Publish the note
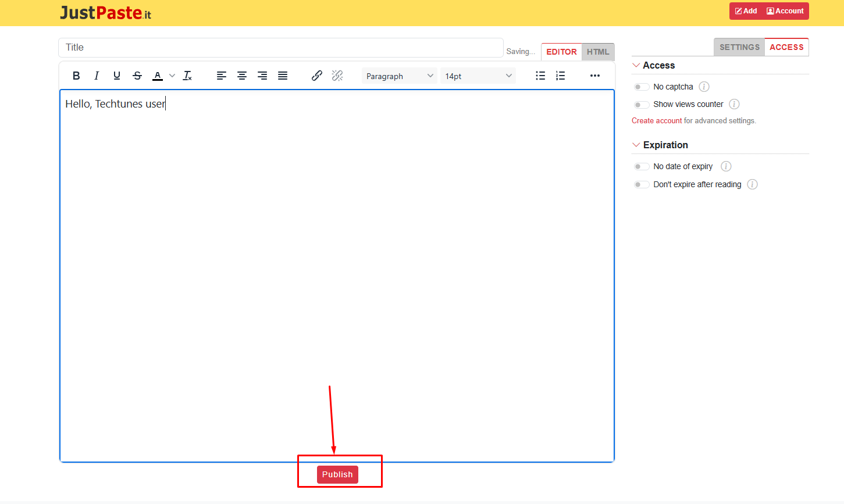The height and width of the screenshot is (504, 844). pyautogui.click(x=337, y=474)
